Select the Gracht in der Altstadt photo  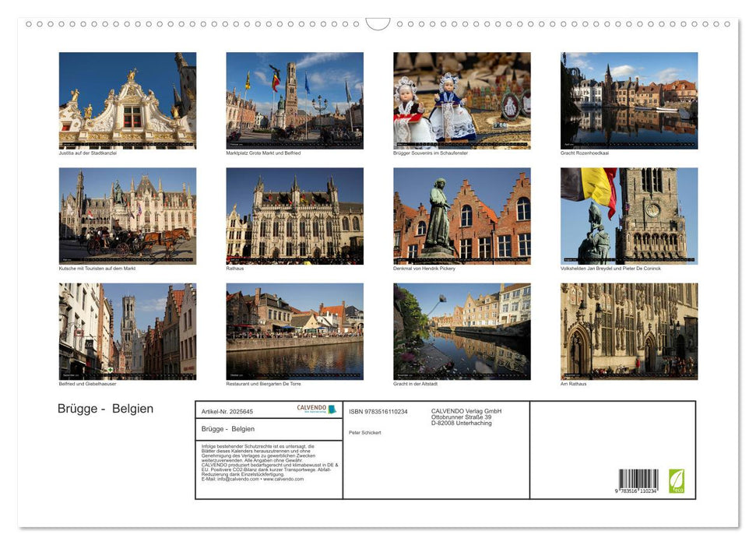(461, 330)
